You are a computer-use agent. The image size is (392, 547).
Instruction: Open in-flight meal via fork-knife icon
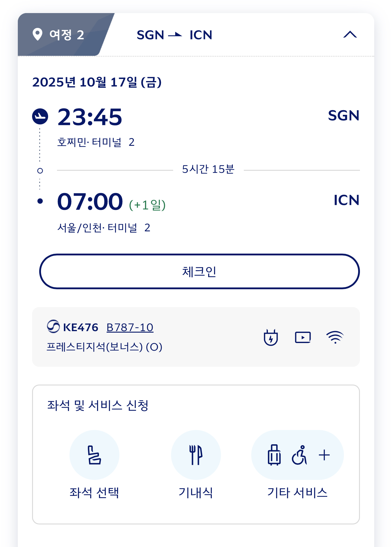point(196,455)
